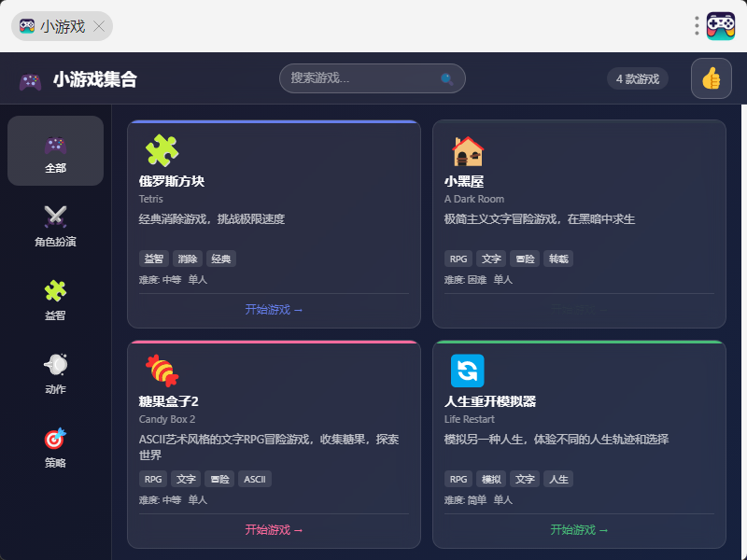The image size is (747, 560).
Task: Start 糖果盒子2 via pink 开始游戏
Action: pos(274,530)
